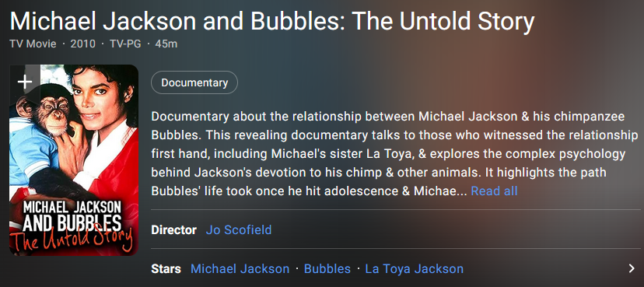Viewport: 644px width, 287px height.
Task: Click the Director section label
Action: pyautogui.click(x=173, y=230)
